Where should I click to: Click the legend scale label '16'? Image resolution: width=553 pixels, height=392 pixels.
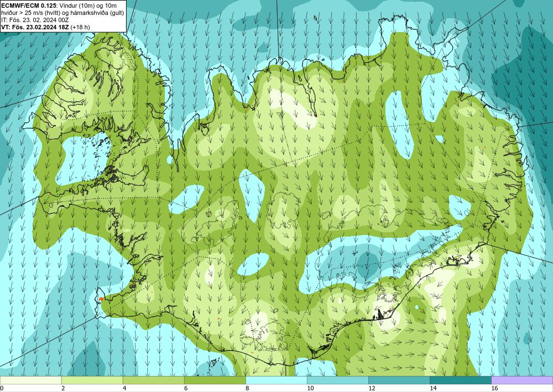(494, 388)
